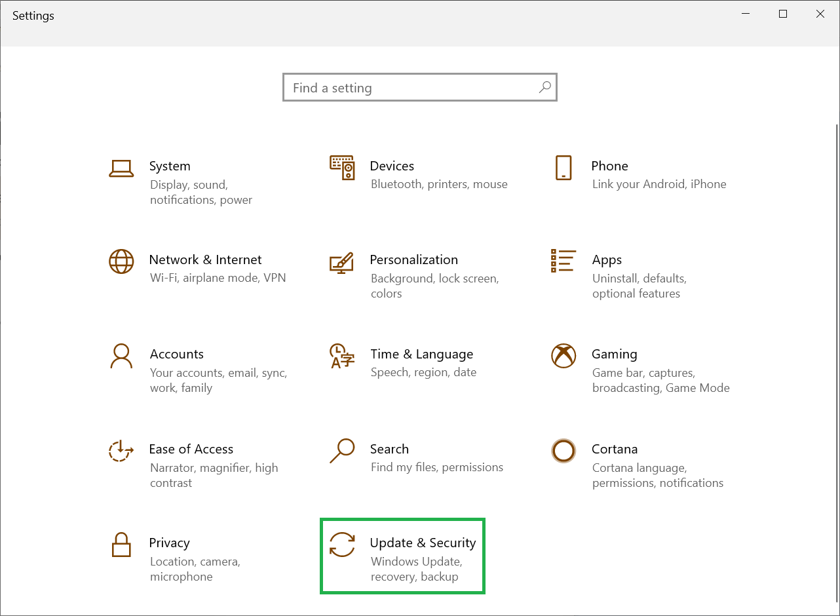Click 'Bluetooth, printers, mouse' text
This screenshot has height=616, width=840.
pyautogui.click(x=439, y=184)
